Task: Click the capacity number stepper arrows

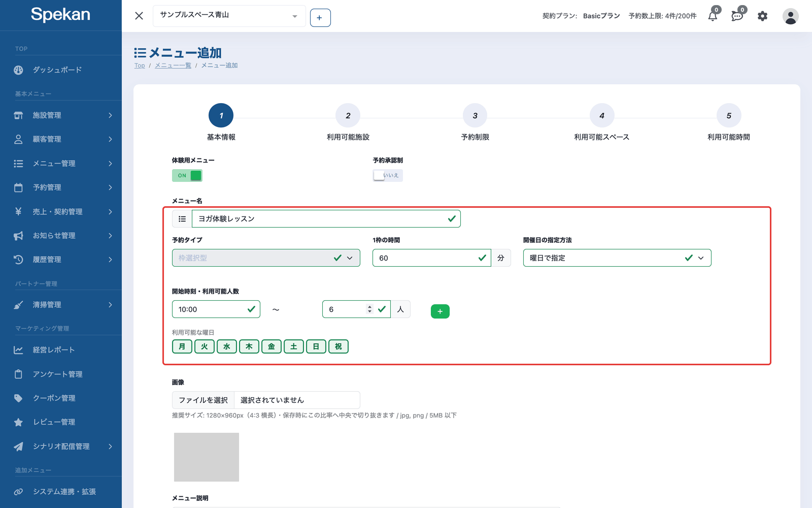Action: point(369,309)
